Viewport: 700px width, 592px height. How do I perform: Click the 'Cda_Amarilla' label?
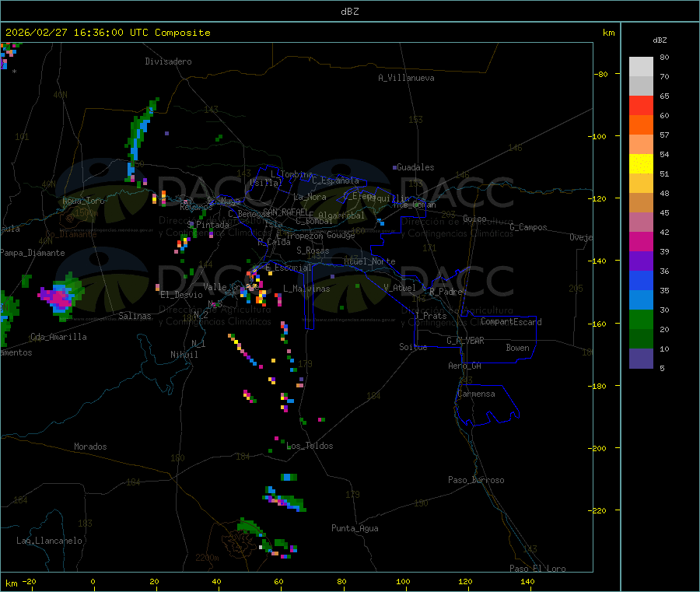click(58, 337)
